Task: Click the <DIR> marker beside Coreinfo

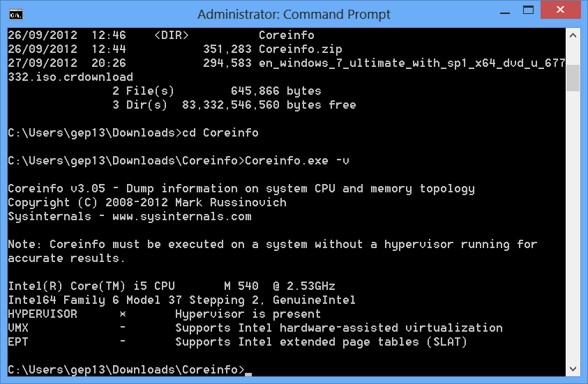Action: [x=172, y=36]
